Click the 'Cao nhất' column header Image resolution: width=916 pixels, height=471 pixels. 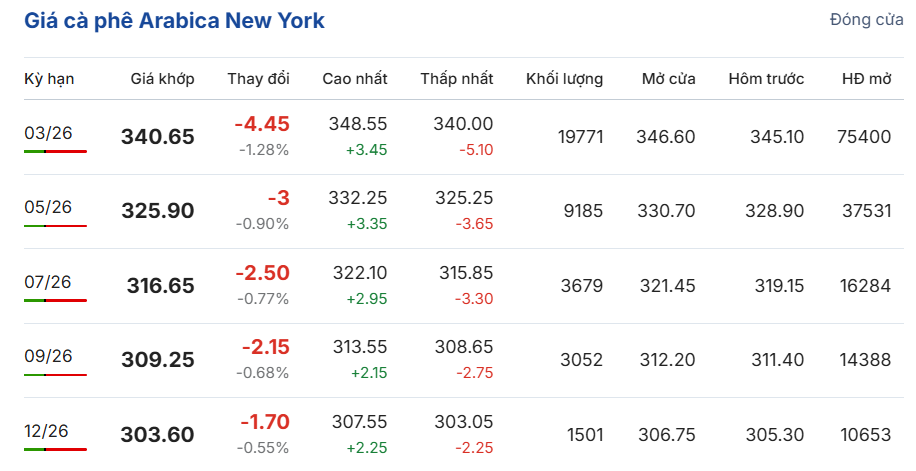(354, 79)
